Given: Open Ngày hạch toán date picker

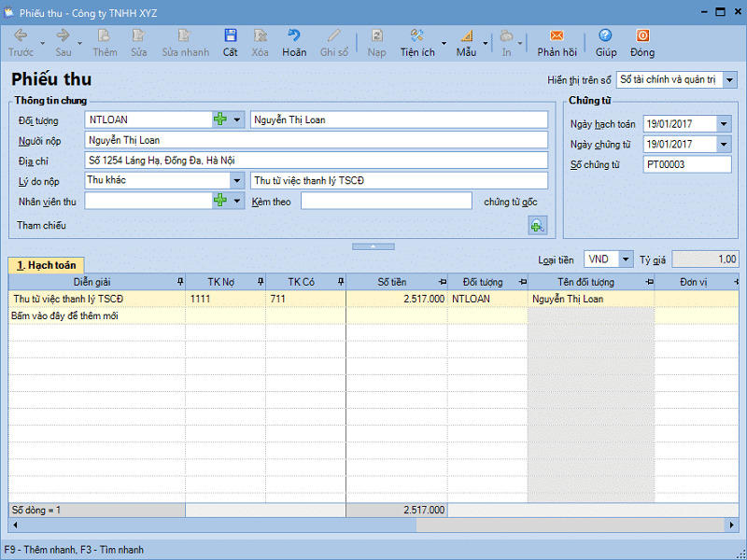Looking at the screenshot, I should point(724,124).
